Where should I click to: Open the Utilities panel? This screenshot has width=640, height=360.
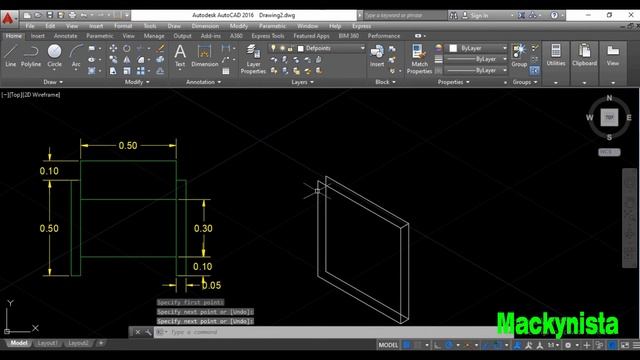556,56
